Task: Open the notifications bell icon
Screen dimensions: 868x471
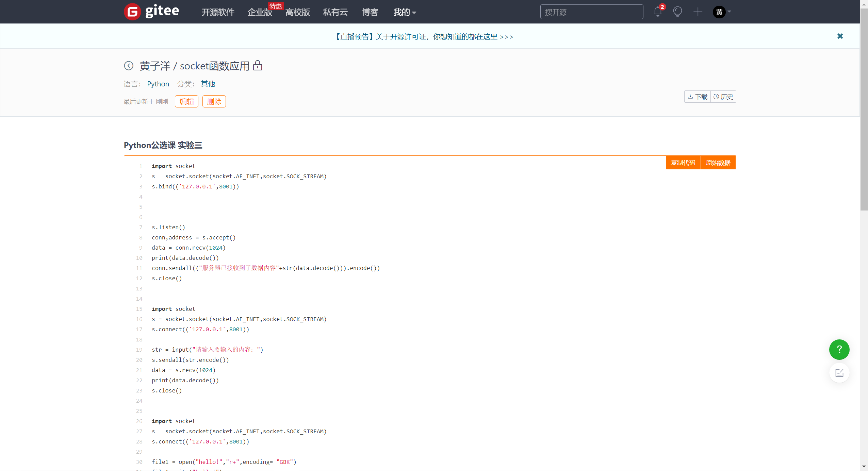Action: point(657,12)
